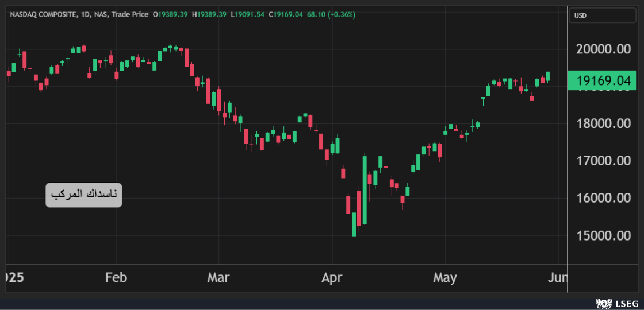Click the 16000.00 price axis label

click(x=603, y=198)
